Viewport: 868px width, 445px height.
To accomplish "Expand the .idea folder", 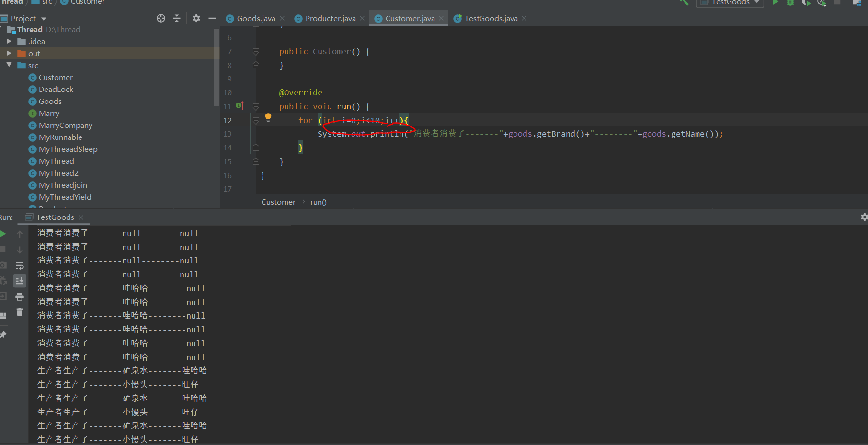I will pos(9,41).
